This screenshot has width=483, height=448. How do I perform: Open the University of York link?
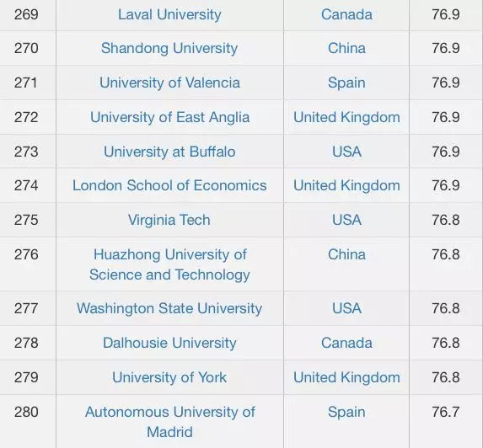pos(169,377)
